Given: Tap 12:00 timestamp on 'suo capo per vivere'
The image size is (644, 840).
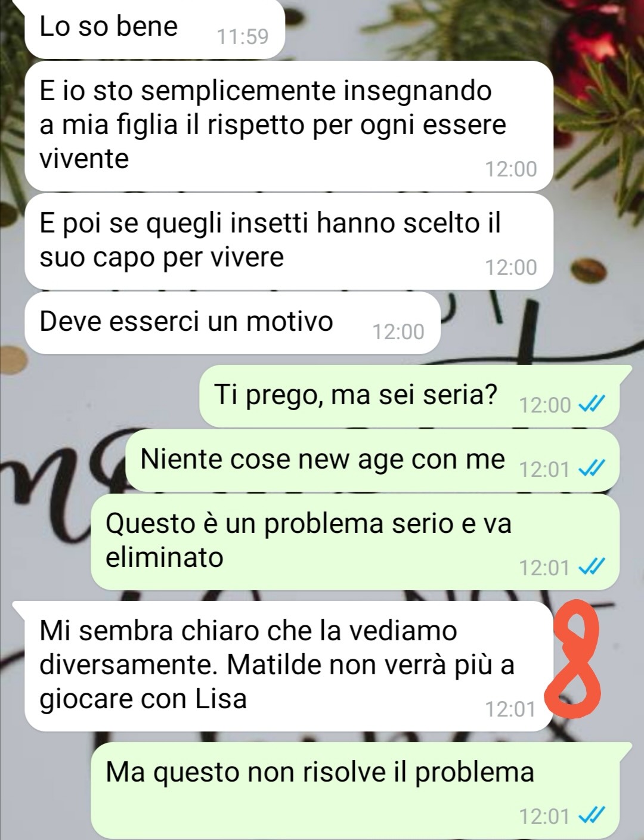Looking at the screenshot, I should click(x=511, y=267).
